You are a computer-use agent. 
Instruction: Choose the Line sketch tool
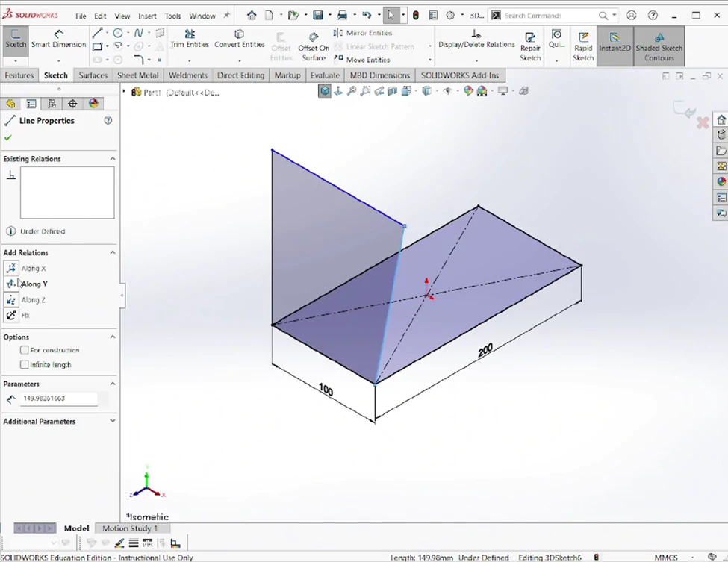coord(97,33)
